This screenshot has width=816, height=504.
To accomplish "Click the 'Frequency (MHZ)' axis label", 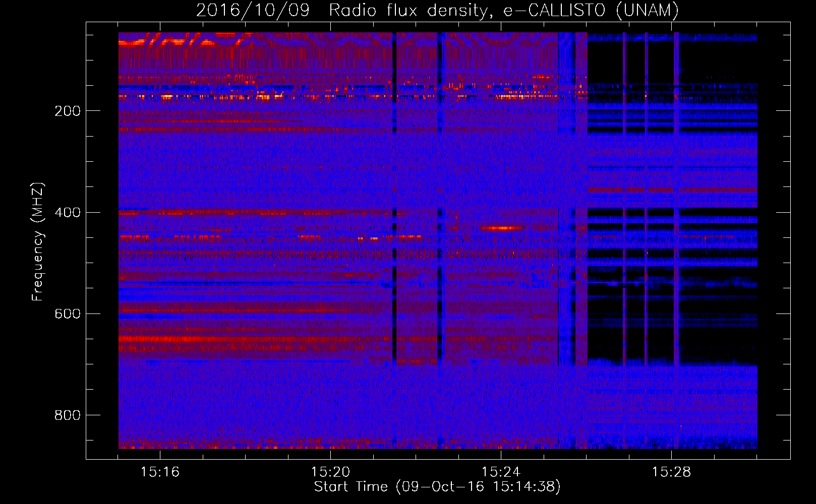I will point(38,241).
